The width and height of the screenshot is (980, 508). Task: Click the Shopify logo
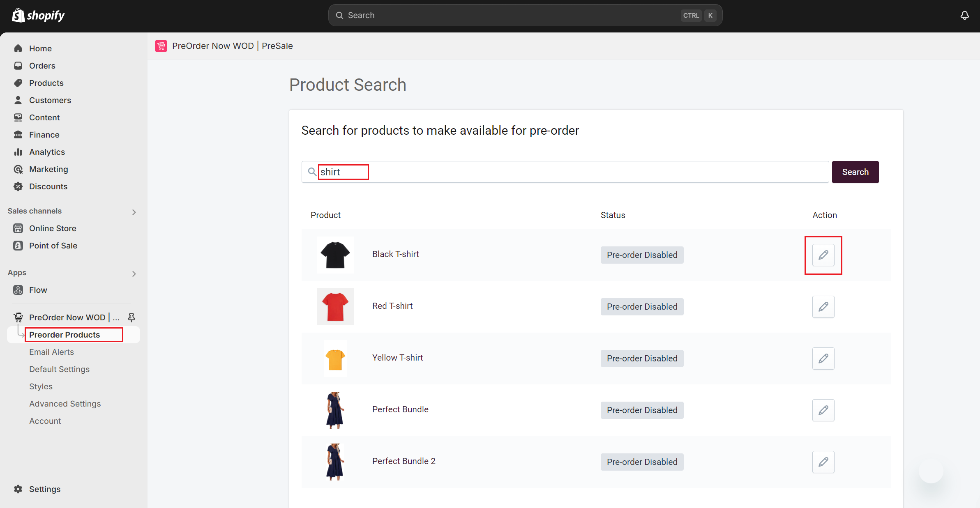point(38,15)
